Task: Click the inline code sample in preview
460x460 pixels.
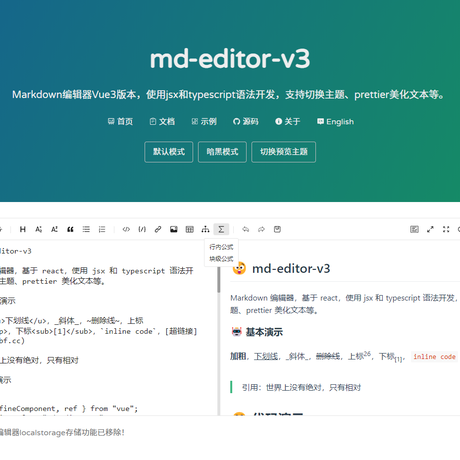Action: click(434, 357)
